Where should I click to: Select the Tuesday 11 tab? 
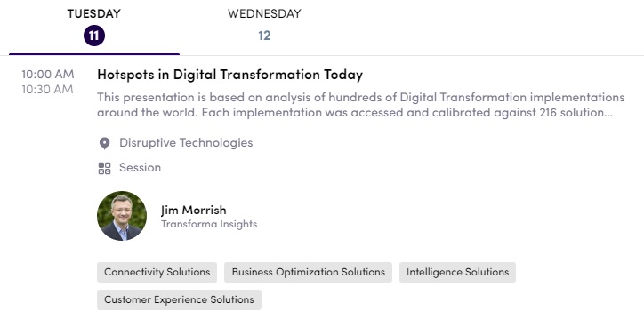tap(94, 28)
